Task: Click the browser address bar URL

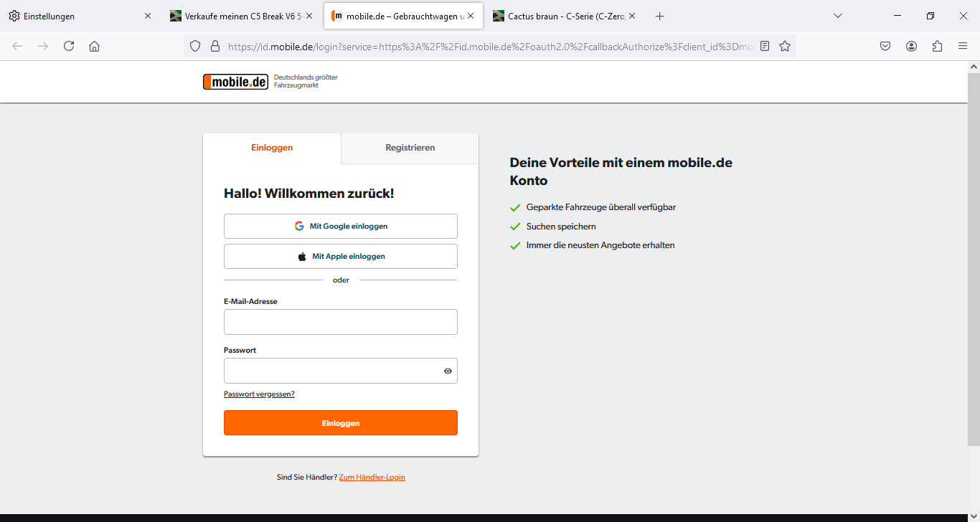Action: (x=490, y=46)
